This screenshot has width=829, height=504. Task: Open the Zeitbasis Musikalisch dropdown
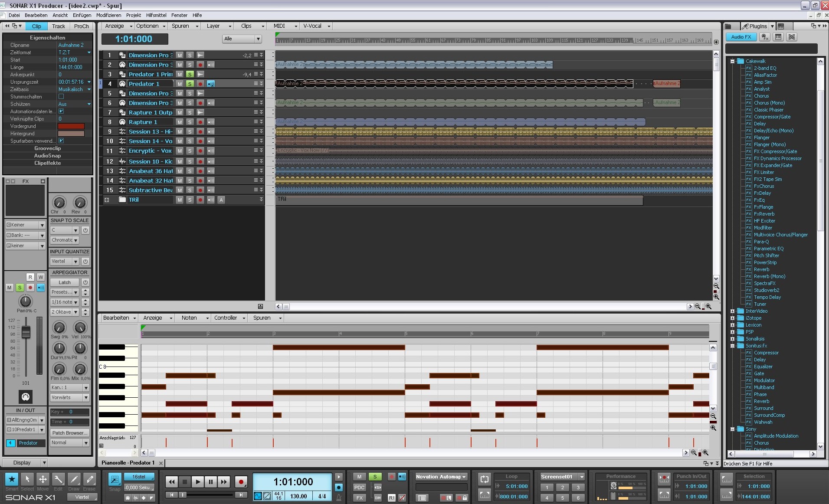(89, 89)
